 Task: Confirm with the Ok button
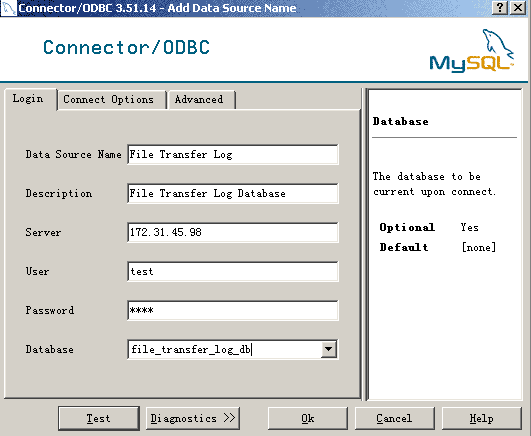[x=308, y=418]
